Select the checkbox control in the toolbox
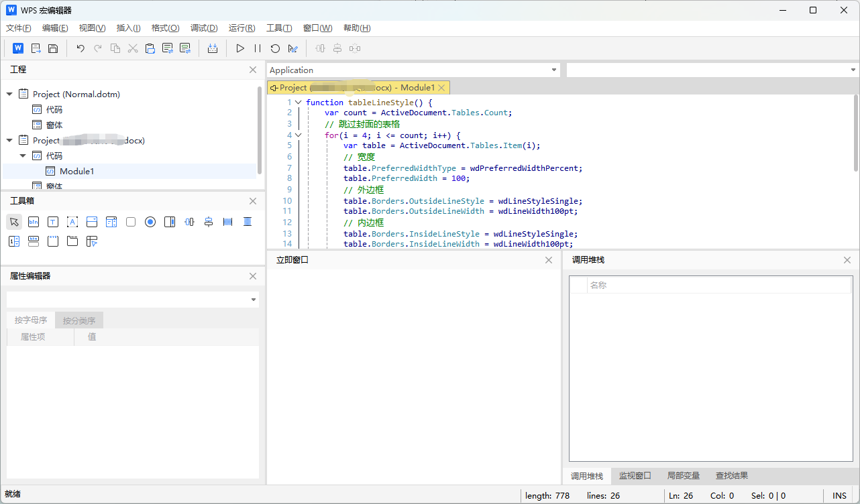 click(131, 222)
